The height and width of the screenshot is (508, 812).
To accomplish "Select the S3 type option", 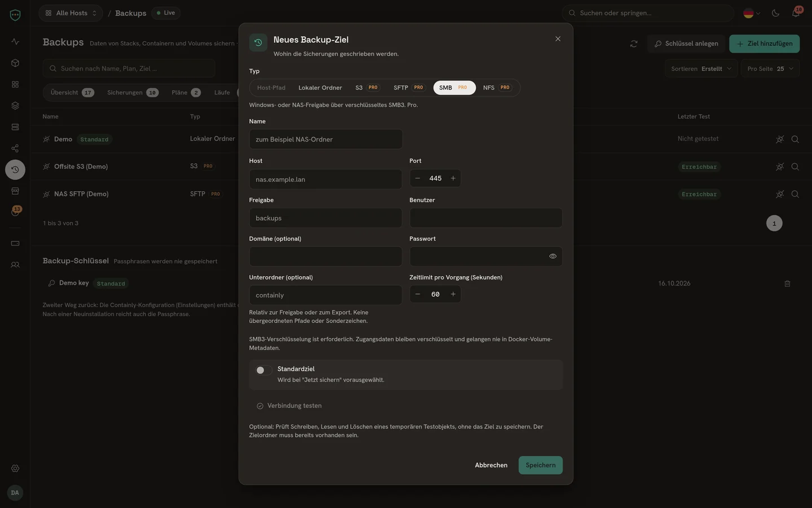I will [367, 87].
